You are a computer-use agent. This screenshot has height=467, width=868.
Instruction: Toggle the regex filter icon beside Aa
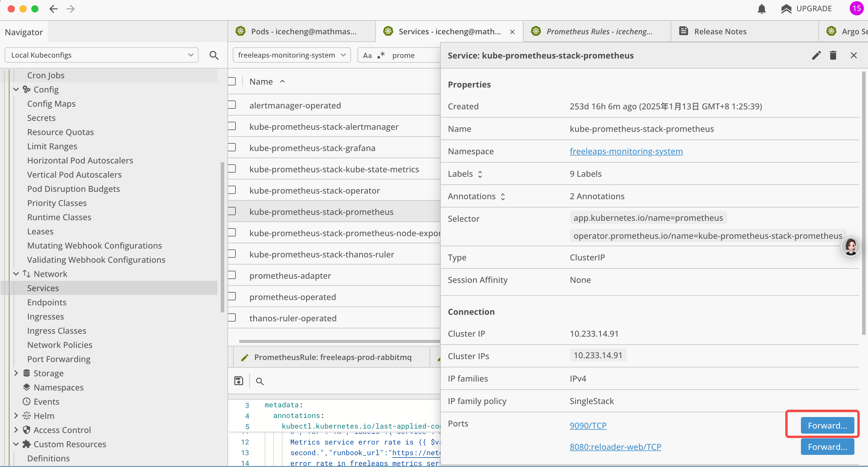point(381,55)
